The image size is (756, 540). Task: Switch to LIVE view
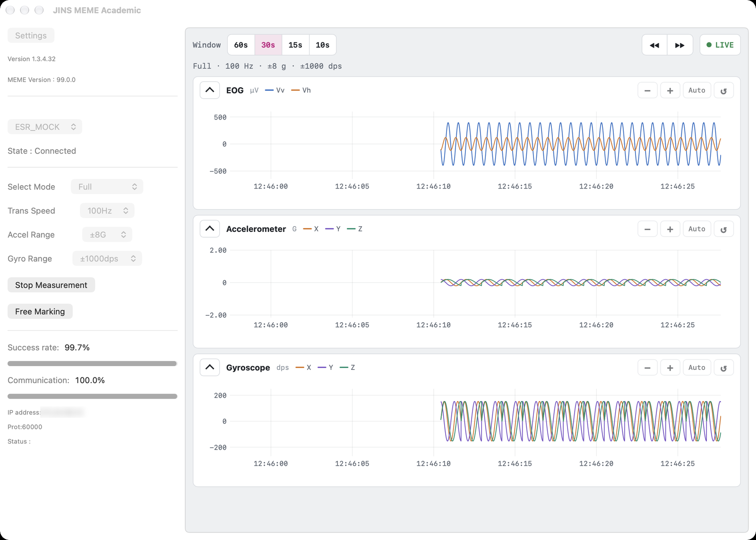(x=720, y=45)
